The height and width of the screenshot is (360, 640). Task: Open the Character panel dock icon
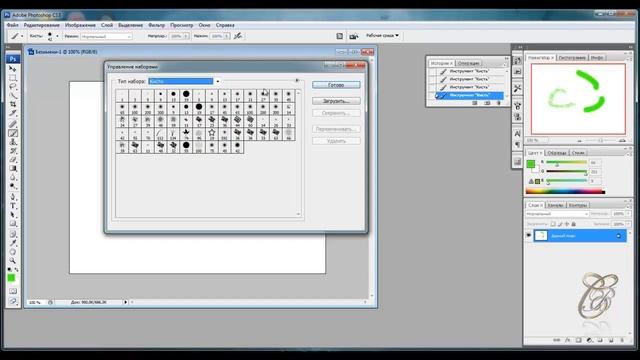coord(518,133)
